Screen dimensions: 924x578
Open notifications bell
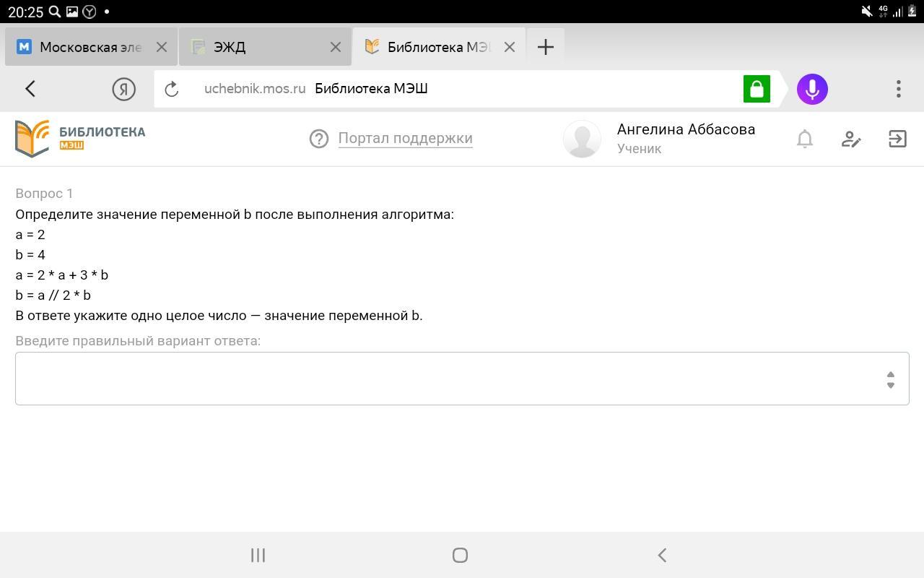pos(805,139)
